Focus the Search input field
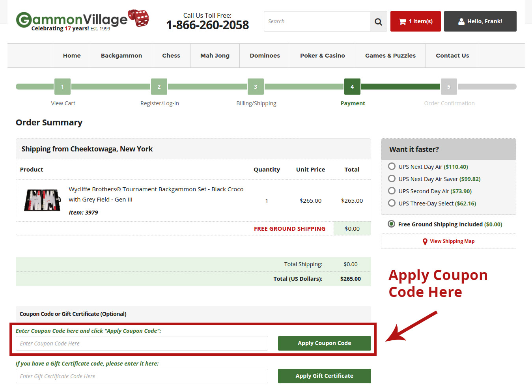Screen dimensions: 532x392 tap(317, 21)
